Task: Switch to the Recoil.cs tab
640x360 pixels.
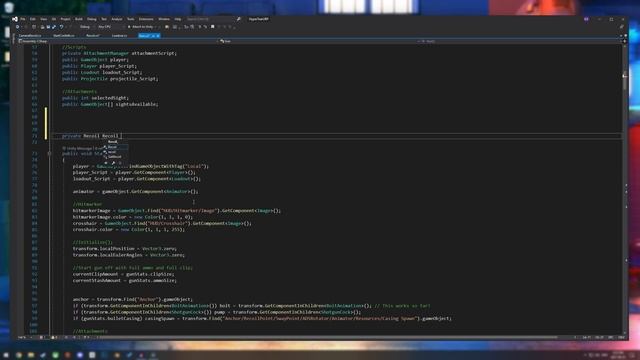Action: click(93, 36)
